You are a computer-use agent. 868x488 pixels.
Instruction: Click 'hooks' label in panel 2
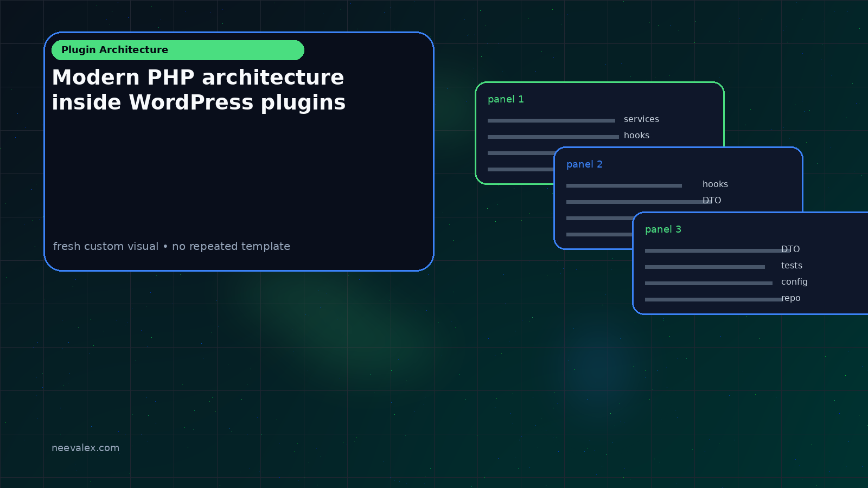(715, 184)
